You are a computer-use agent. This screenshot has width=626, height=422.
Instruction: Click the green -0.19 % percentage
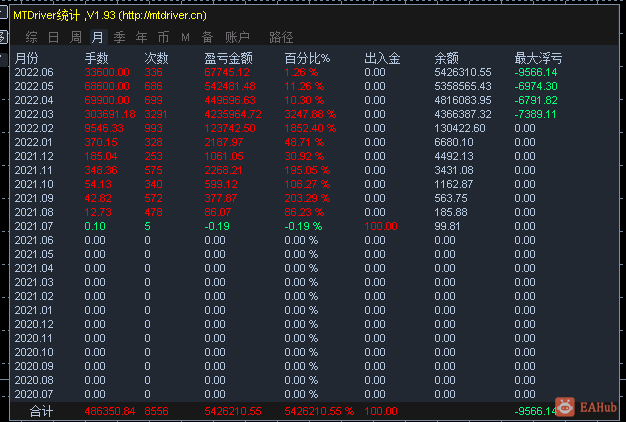tap(303, 226)
